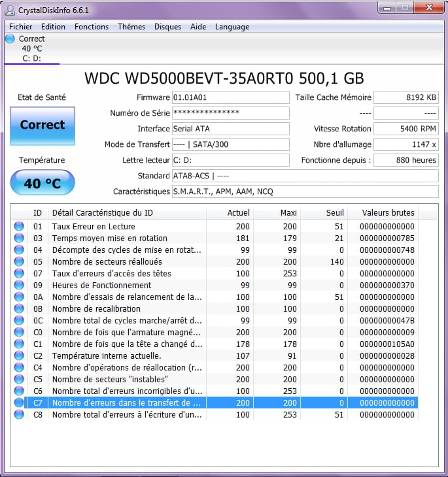The width and height of the screenshot is (448, 477).
Task: Open the Thèmes menu
Action: tap(131, 27)
